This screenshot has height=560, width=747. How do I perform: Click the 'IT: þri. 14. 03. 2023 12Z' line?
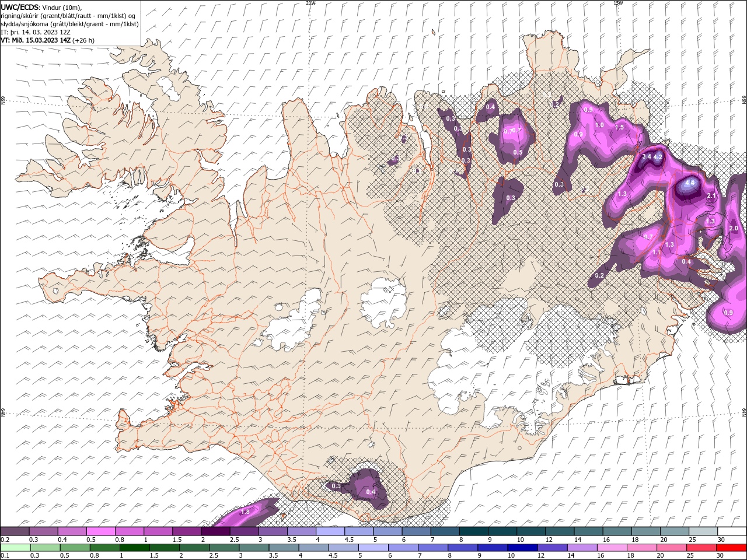[36, 32]
